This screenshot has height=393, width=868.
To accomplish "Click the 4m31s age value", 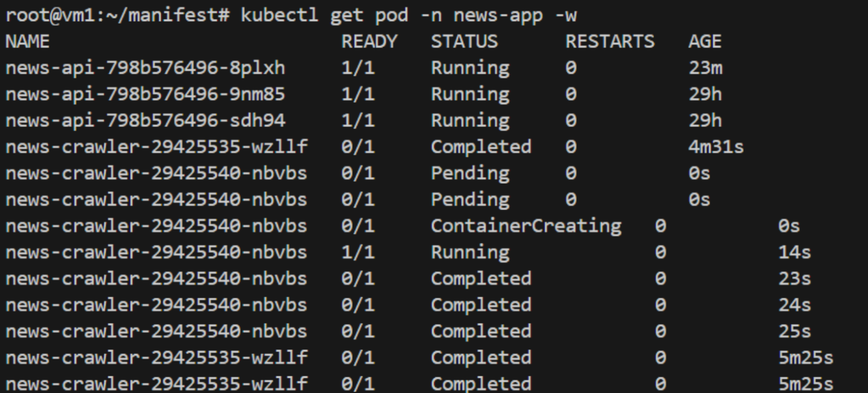I will pos(715,147).
